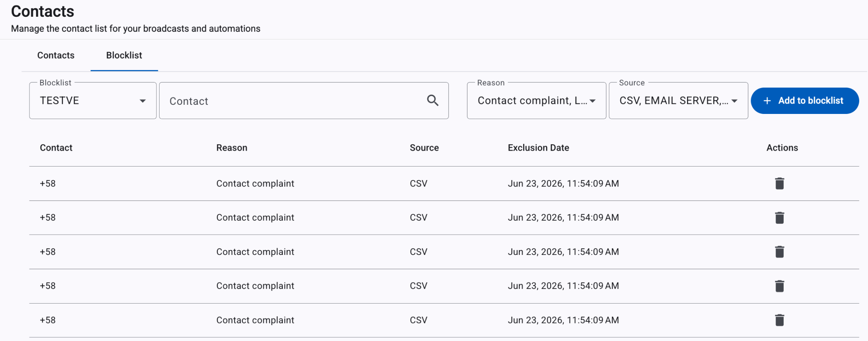868x341 pixels.
Task: Click trash icon in fourth row
Action: pyautogui.click(x=779, y=286)
